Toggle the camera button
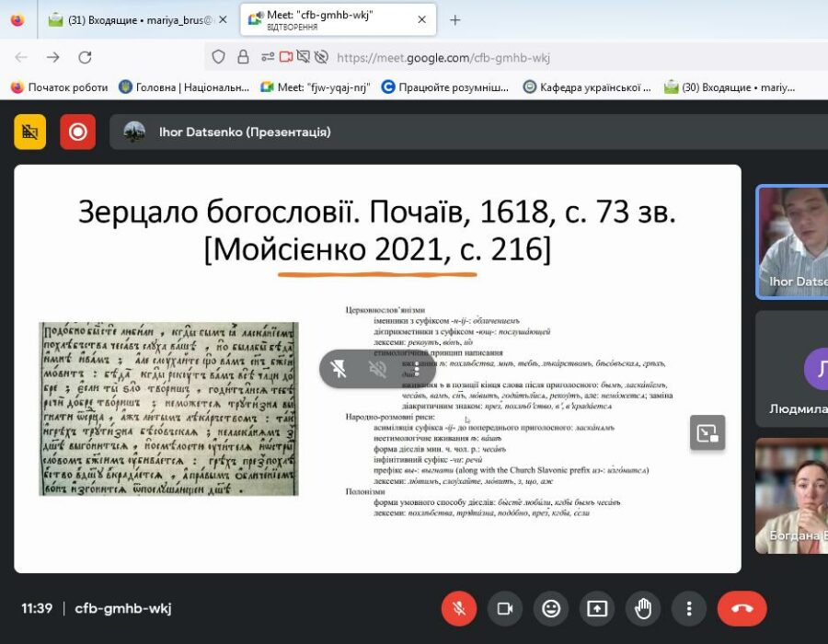The image size is (828, 644). [504, 608]
